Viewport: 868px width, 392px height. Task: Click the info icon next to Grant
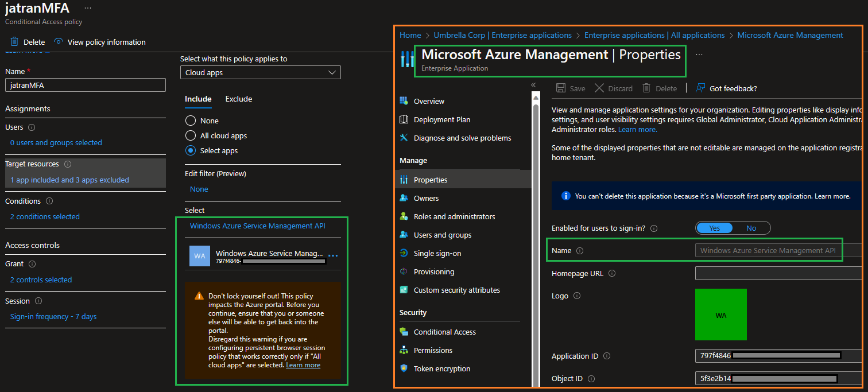coord(32,264)
